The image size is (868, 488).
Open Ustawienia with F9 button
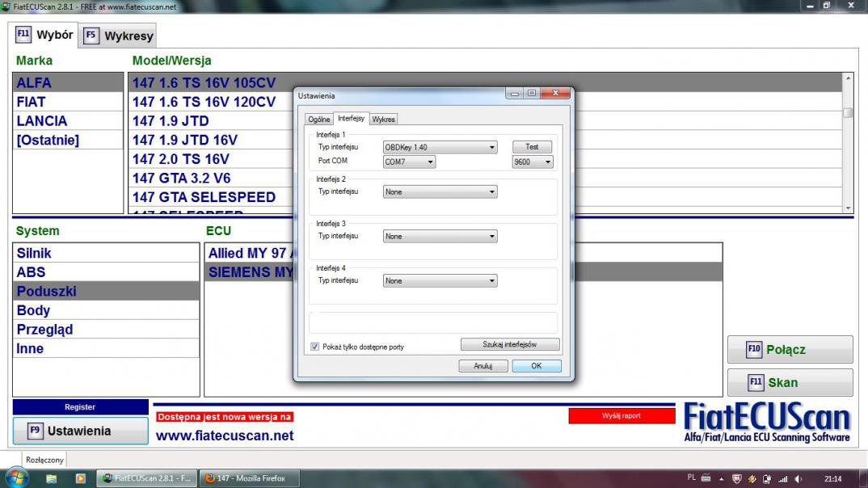click(x=81, y=431)
